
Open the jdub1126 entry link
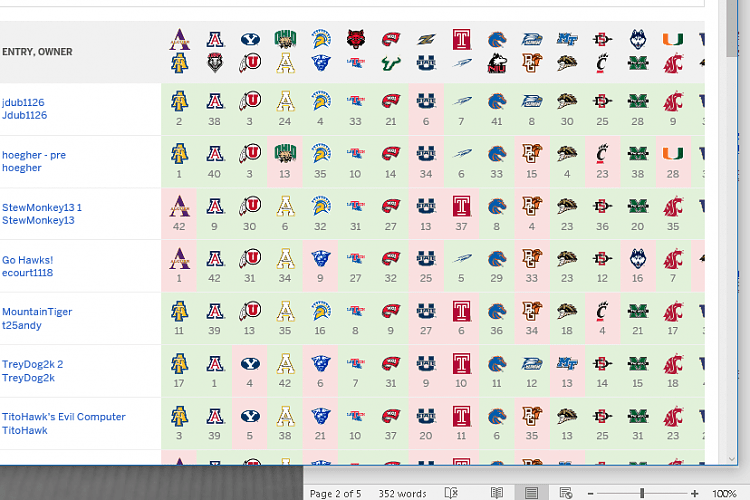[23, 102]
